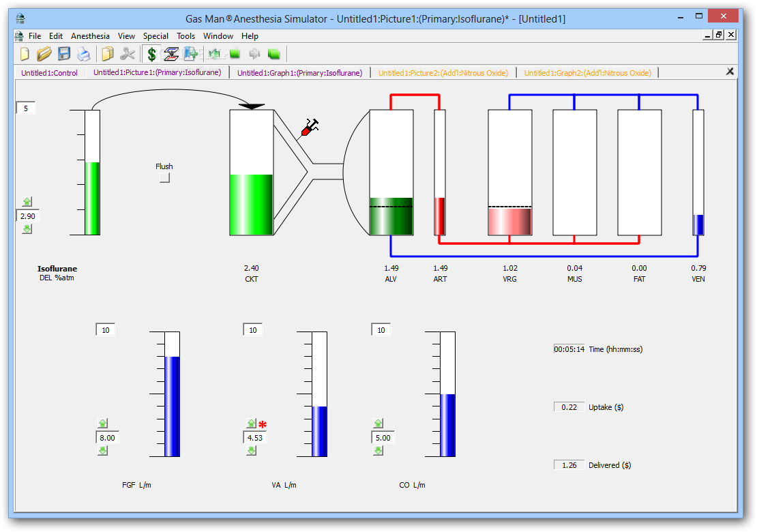
Task: Open the File menu
Action: click(x=35, y=35)
